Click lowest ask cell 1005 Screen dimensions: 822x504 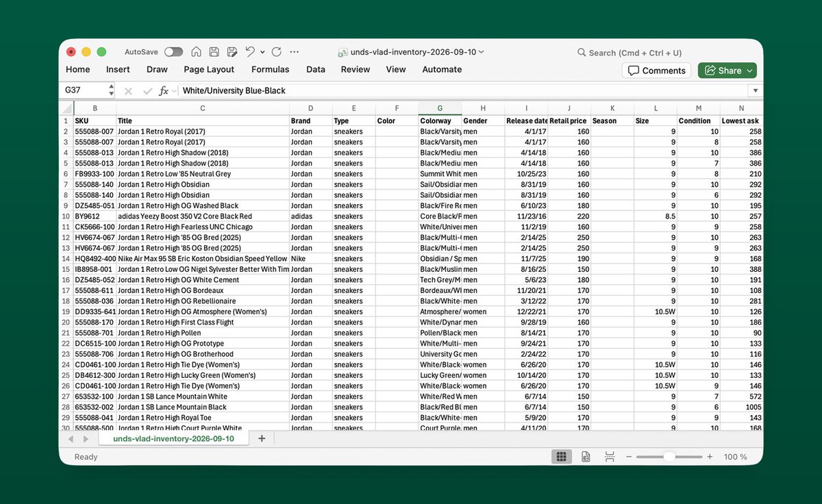pos(741,407)
